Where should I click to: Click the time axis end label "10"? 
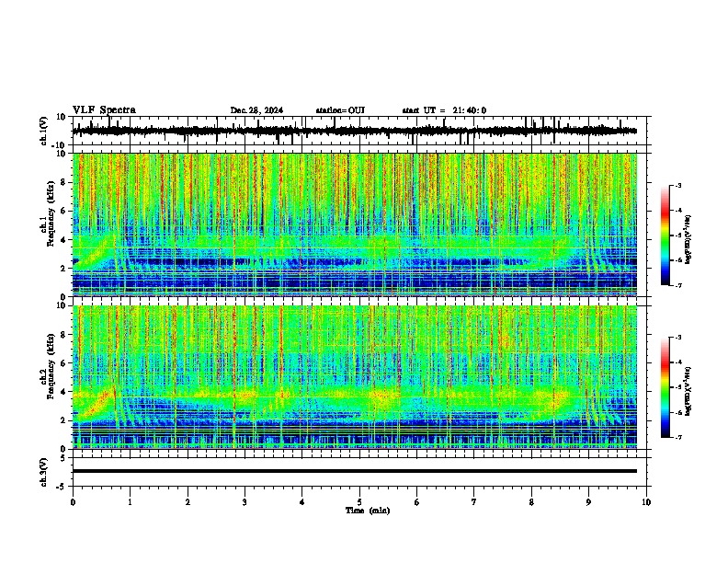(x=646, y=502)
